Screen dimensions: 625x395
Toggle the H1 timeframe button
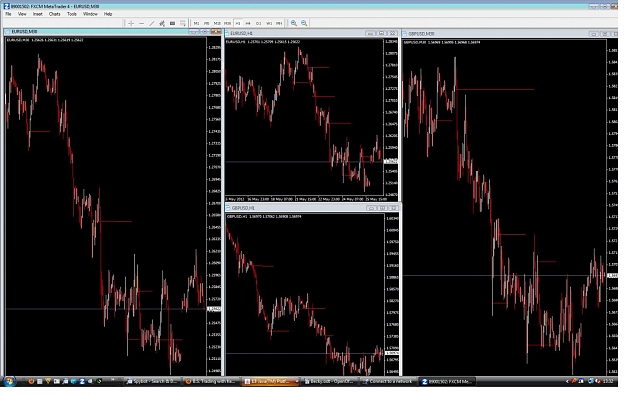[238, 23]
